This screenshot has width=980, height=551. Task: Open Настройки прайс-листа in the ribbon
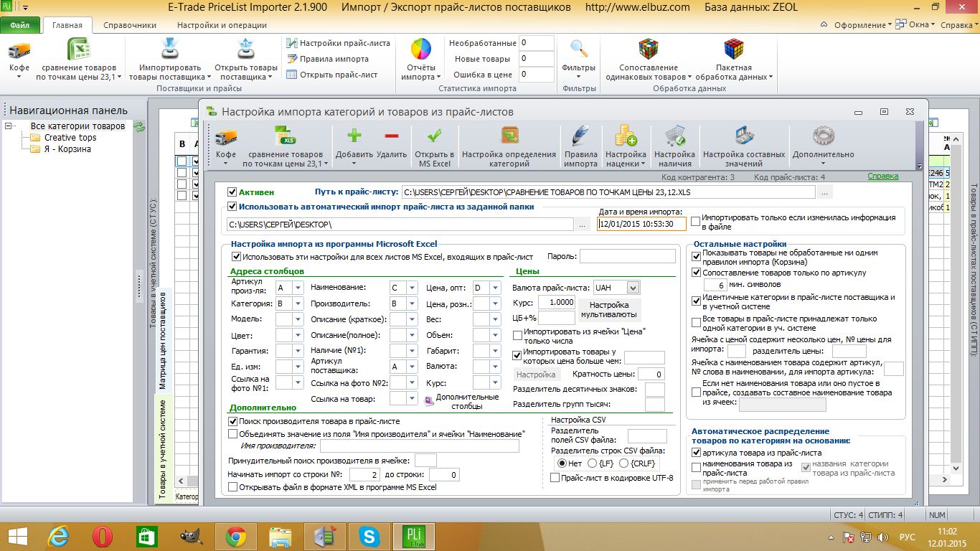(x=338, y=43)
